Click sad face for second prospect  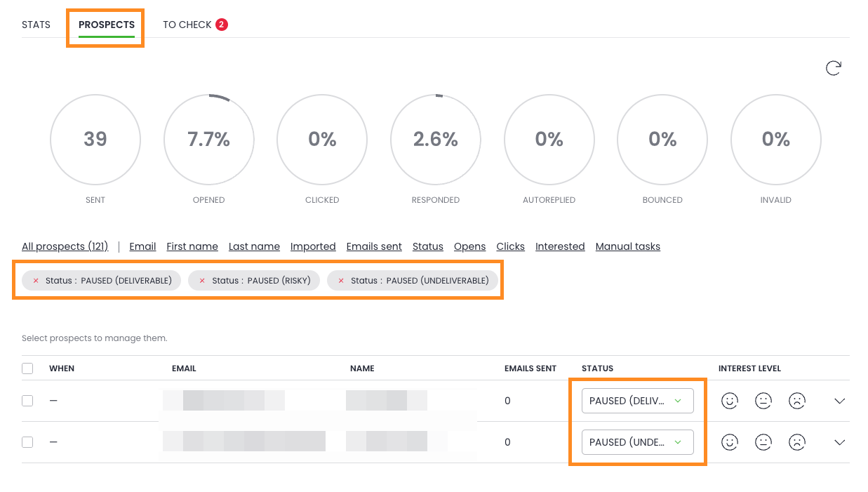[x=797, y=442]
